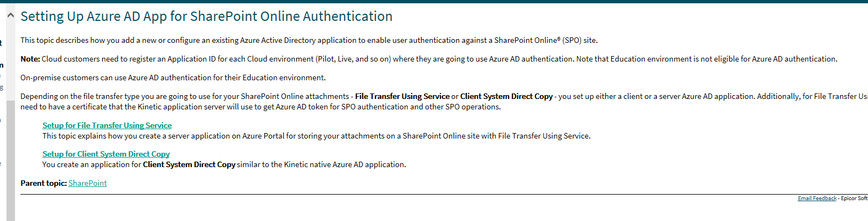Image resolution: width=868 pixels, height=221 pixels.
Task: Click bold 'File Transfer Using Service' in the paragraph
Action: click(x=402, y=96)
